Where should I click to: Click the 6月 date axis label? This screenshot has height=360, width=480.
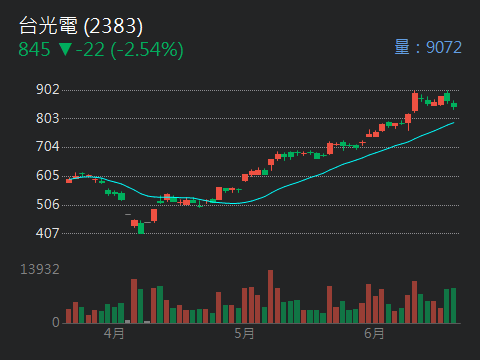pyautogui.click(x=374, y=333)
